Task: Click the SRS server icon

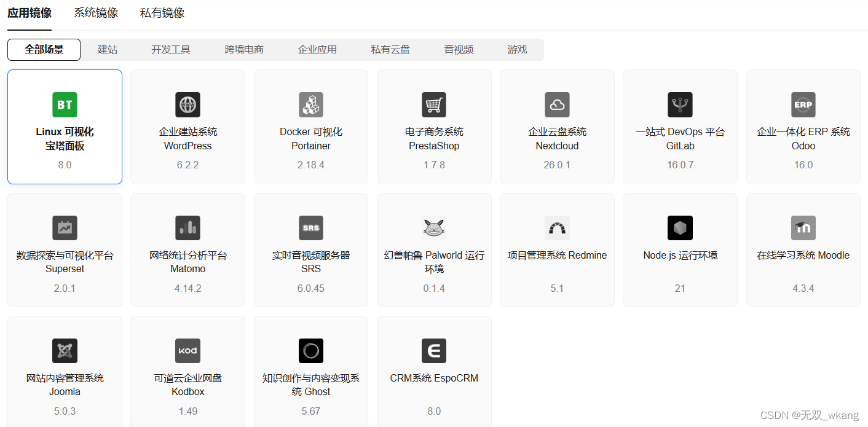Action: 311,228
